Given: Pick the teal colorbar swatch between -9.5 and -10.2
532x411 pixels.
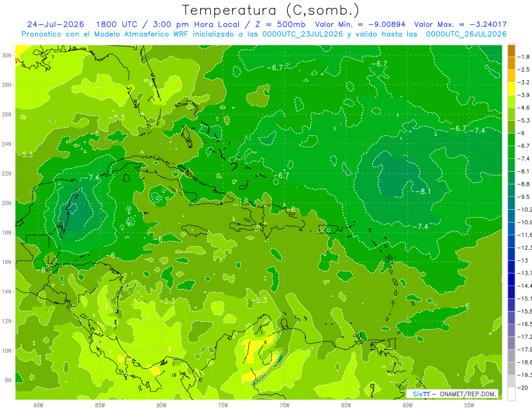Looking at the screenshot, I should click(511, 203).
